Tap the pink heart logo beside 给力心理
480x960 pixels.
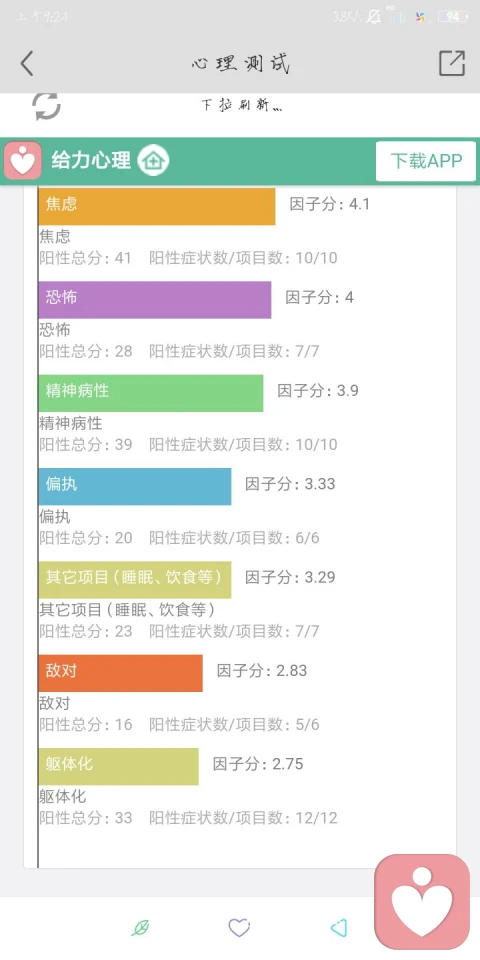point(23,161)
